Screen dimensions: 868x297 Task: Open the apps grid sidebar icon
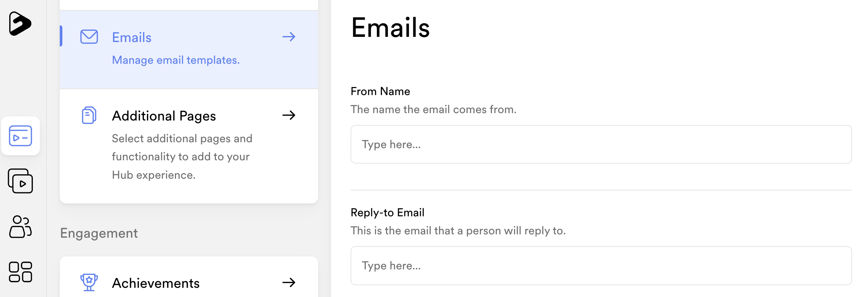click(x=21, y=272)
